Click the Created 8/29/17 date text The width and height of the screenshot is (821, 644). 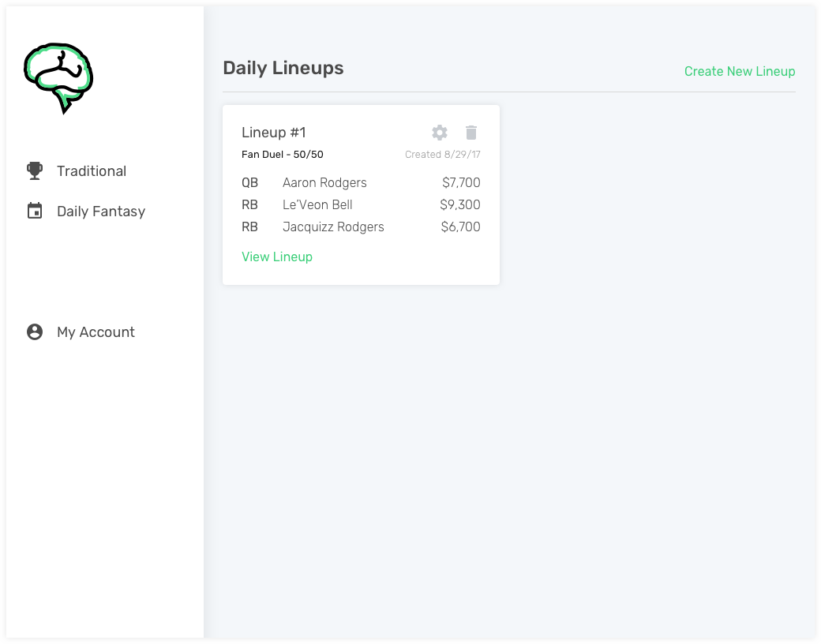tap(442, 155)
